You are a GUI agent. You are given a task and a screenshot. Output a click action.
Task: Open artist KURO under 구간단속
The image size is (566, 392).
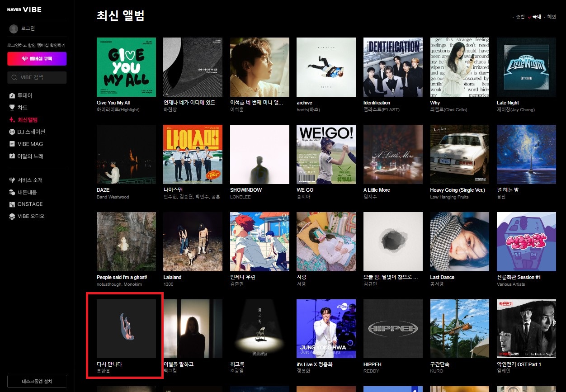click(x=437, y=371)
